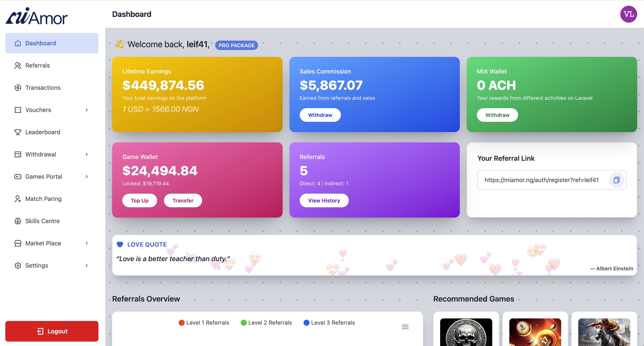
Task: Open Transactions via its sidebar icon
Action: pos(18,88)
